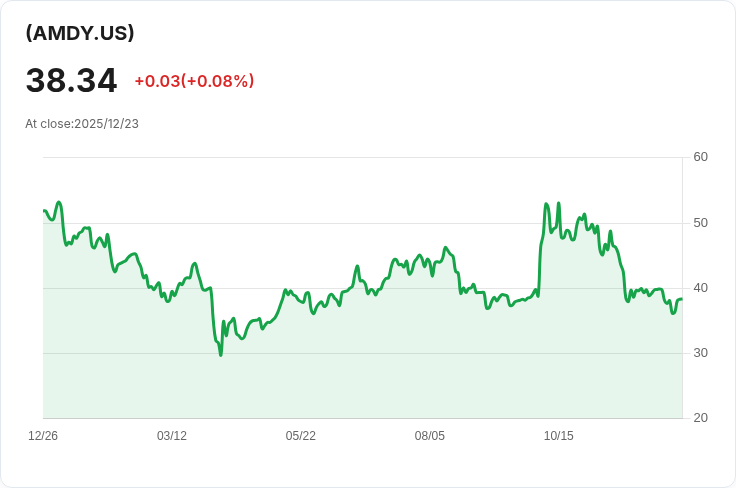Image resolution: width=736 pixels, height=488 pixels.
Task: Click the 50 label on the price axis
Action: (x=700, y=222)
